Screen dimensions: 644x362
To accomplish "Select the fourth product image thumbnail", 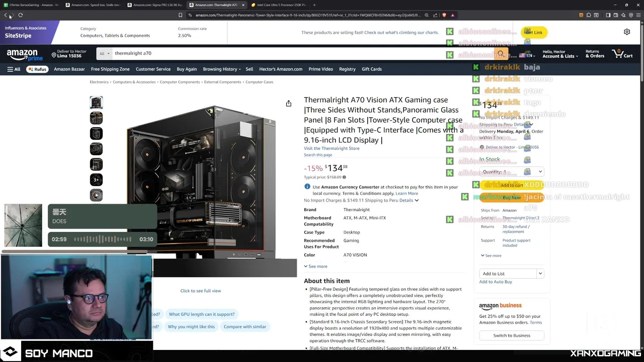I will pos(96,149).
